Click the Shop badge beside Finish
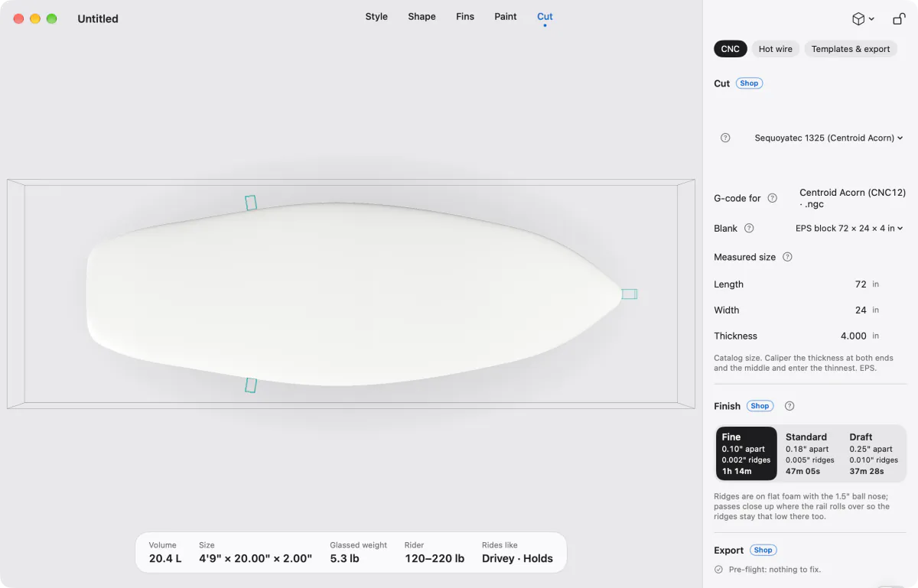 pyautogui.click(x=760, y=406)
